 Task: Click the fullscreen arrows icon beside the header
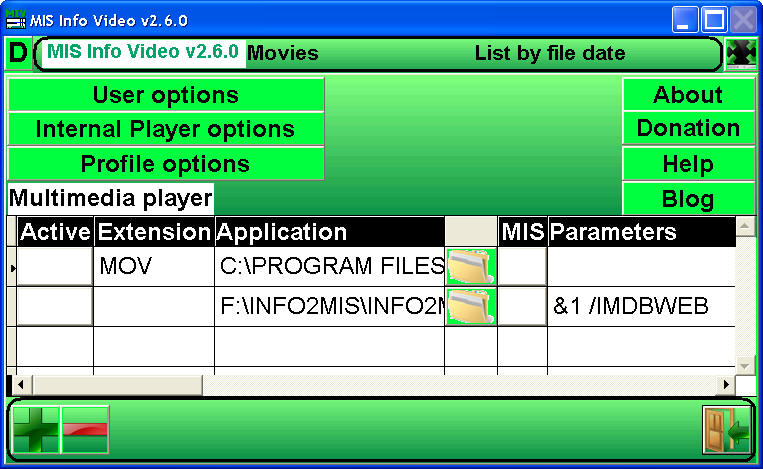coord(741,54)
